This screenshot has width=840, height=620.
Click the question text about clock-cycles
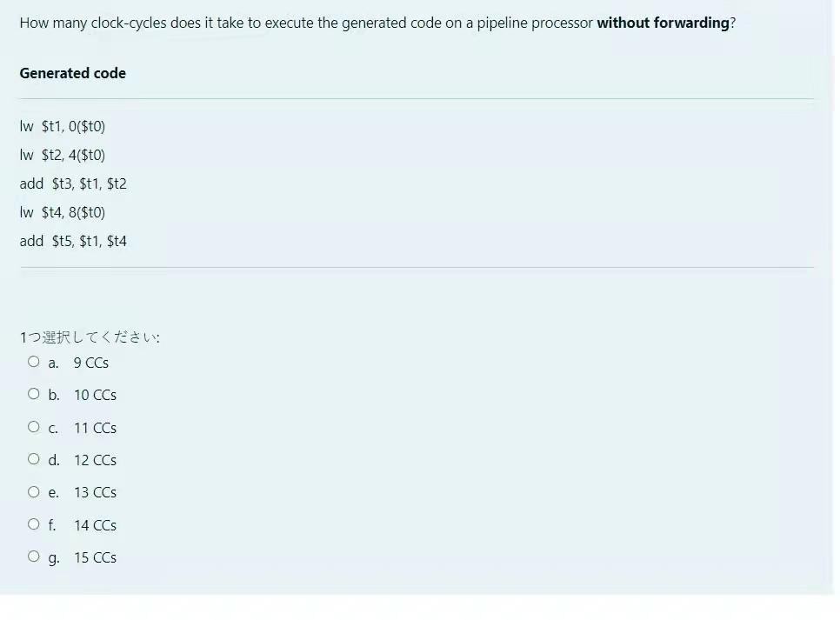(x=378, y=23)
